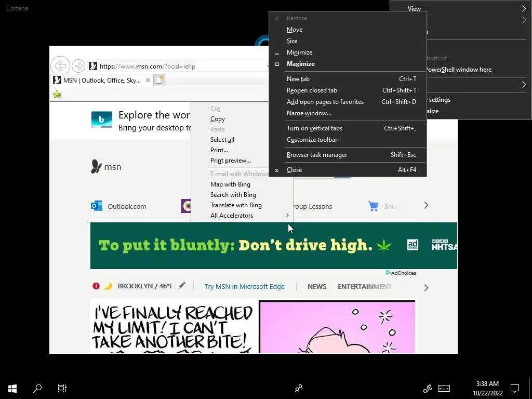Choose Print preview... in context menu
Viewport: 532px width, 399px height.
pyautogui.click(x=230, y=161)
